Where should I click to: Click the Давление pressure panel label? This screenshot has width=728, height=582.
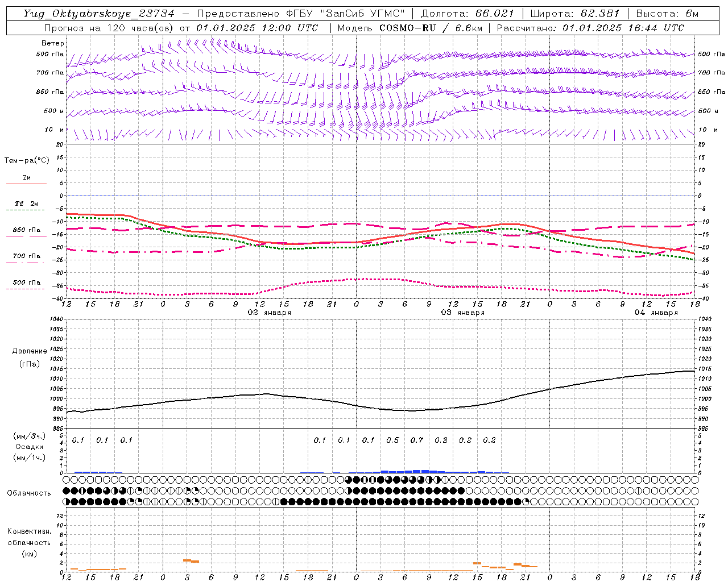click(x=30, y=351)
